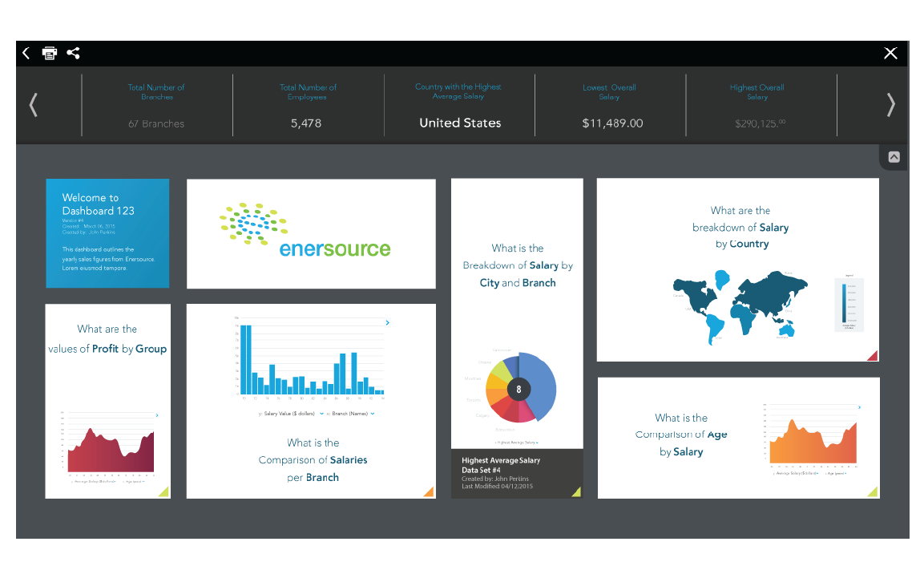Click the arrow on Profit area chart
This screenshot has width=924, height=578.
pos(157,415)
